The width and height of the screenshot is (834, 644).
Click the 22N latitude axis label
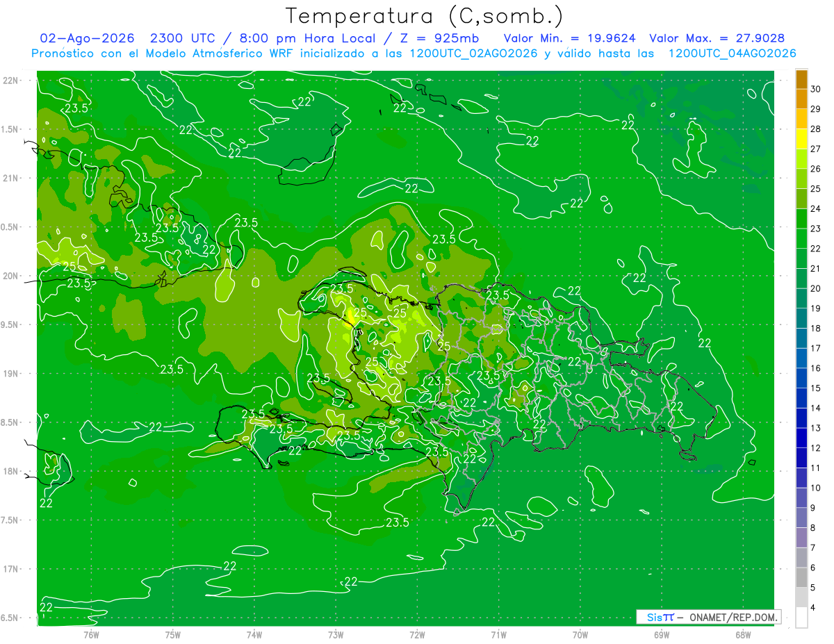coord(10,81)
